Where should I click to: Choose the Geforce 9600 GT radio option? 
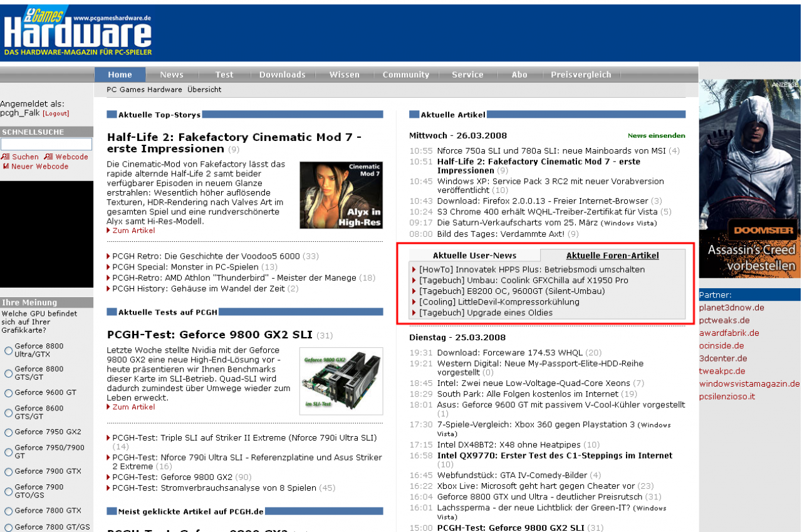[x=9, y=394]
